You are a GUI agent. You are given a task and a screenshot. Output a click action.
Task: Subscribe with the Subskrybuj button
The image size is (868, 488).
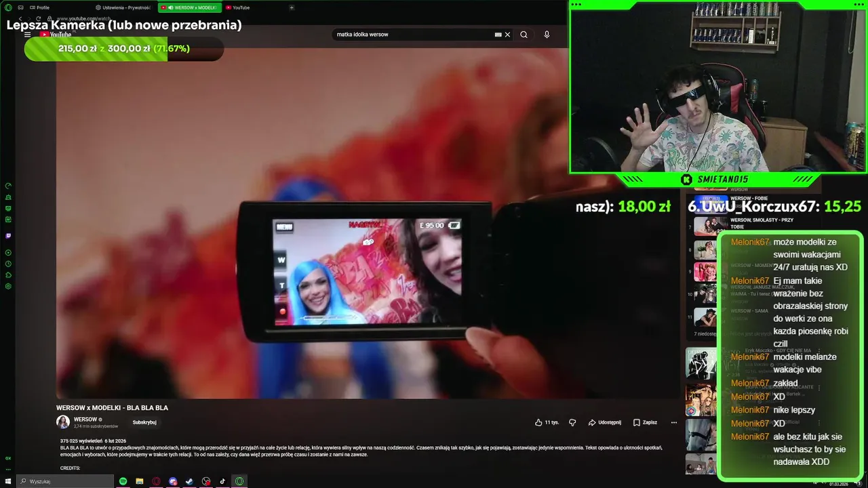pyautogui.click(x=144, y=422)
